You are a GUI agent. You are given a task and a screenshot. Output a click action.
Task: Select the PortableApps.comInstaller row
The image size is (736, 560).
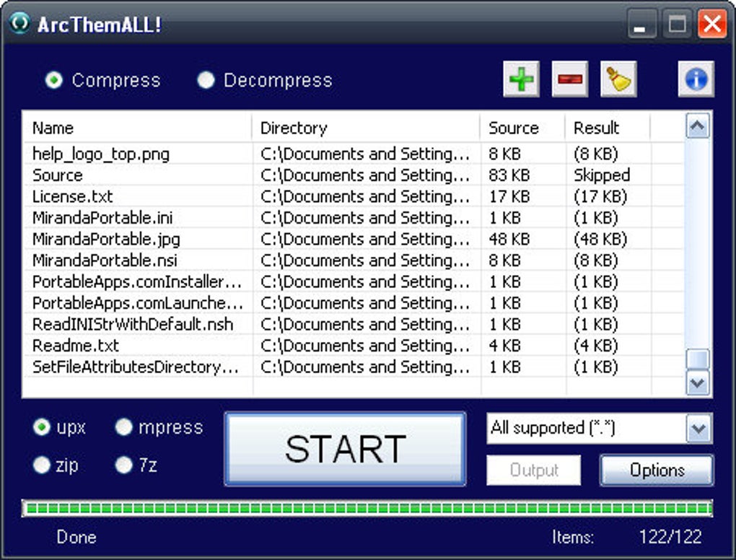[353, 281]
